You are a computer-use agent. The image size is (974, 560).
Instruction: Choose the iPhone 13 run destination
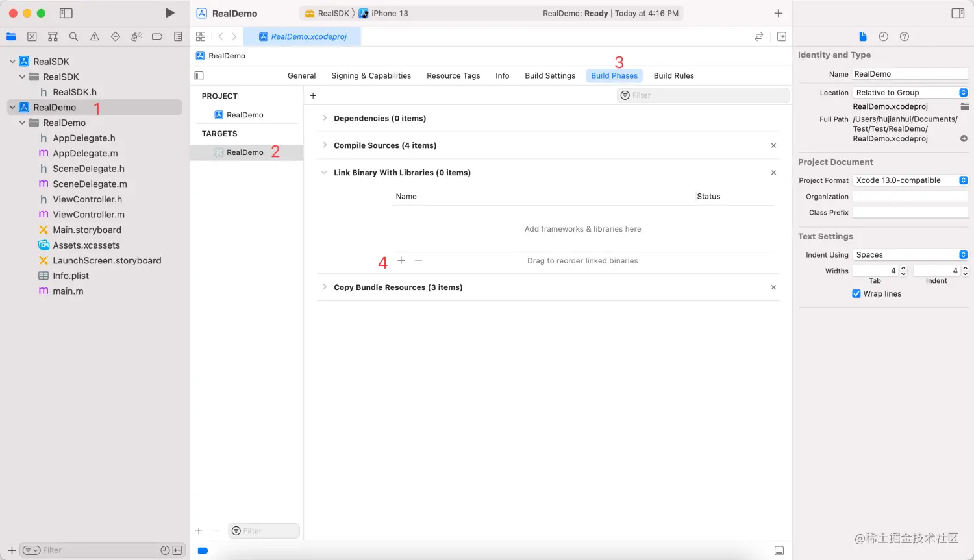point(384,13)
